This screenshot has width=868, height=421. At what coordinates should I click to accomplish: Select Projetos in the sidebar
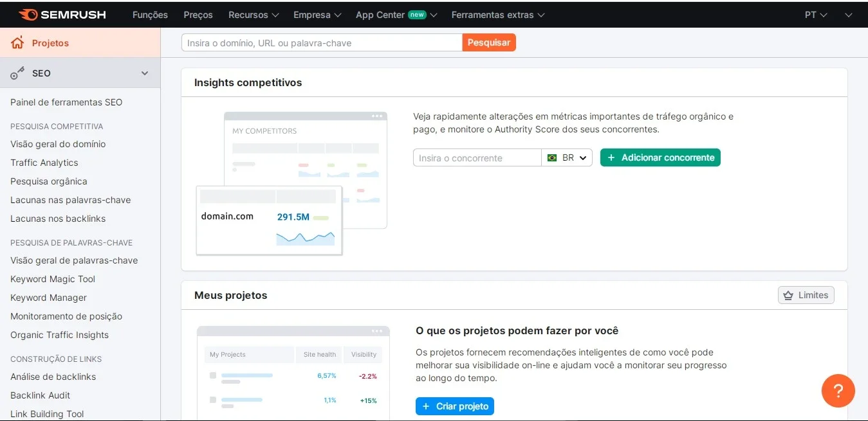click(x=80, y=43)
